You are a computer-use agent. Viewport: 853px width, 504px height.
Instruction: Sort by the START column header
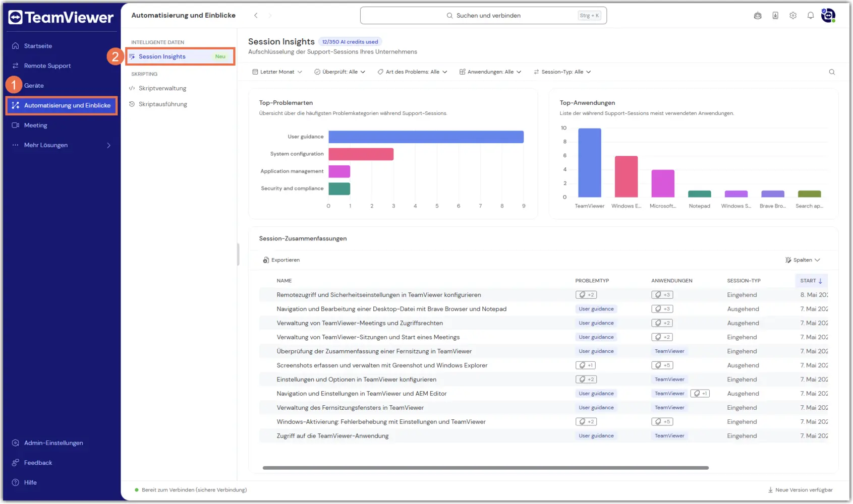click(x=811, y=281)
